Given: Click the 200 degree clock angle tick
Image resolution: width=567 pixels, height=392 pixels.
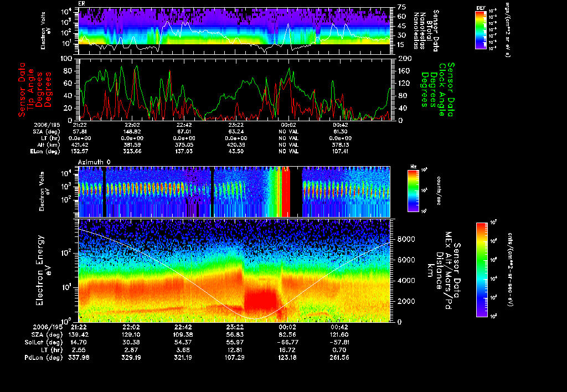Looking at the screenshot, I should point(405,59).
